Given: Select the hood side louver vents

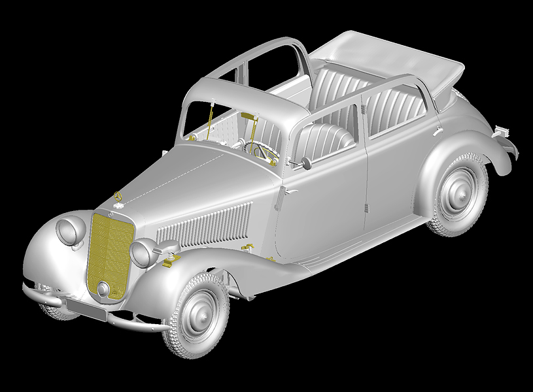Looking at the screenshot, I should 206,223.
